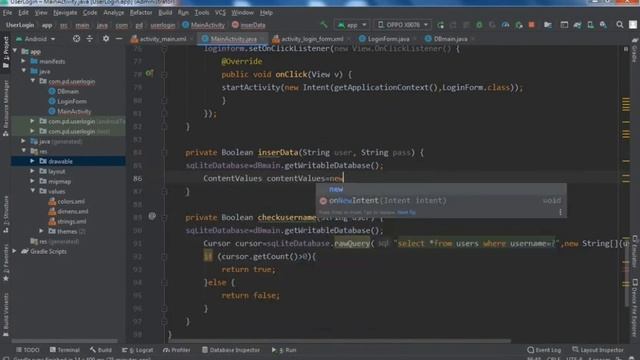The image size is (640, 360).
Task: Open the Build menu
Action: 165,13
